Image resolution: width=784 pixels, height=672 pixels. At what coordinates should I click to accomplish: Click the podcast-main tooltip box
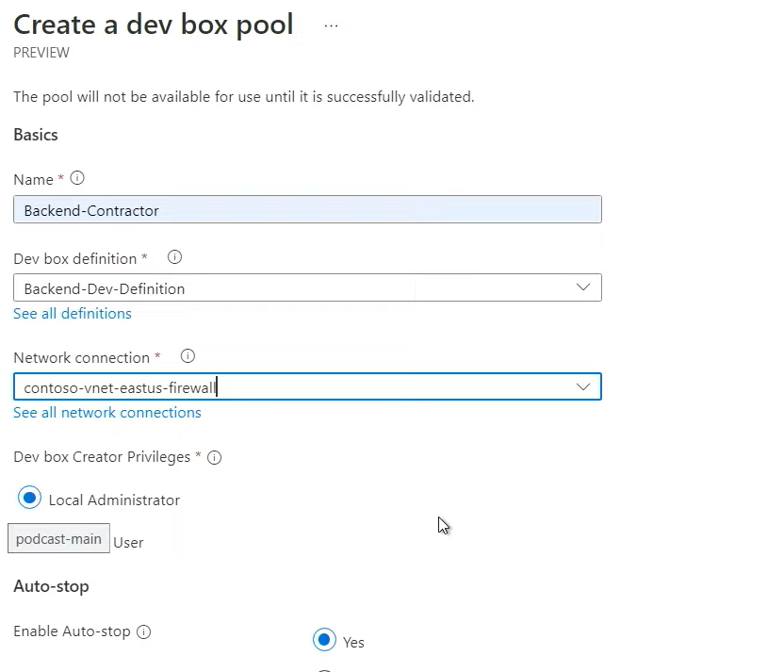[58, 539]
